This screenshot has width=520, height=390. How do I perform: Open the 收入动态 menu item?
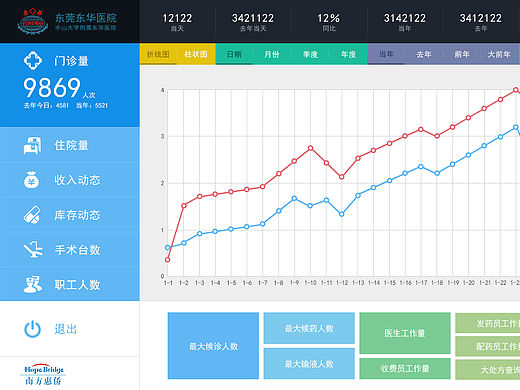70,180
